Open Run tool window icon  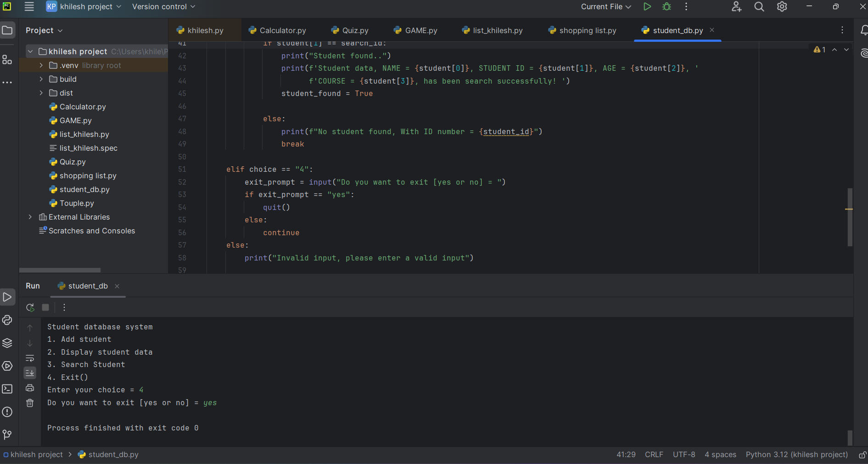coord(7,297)
